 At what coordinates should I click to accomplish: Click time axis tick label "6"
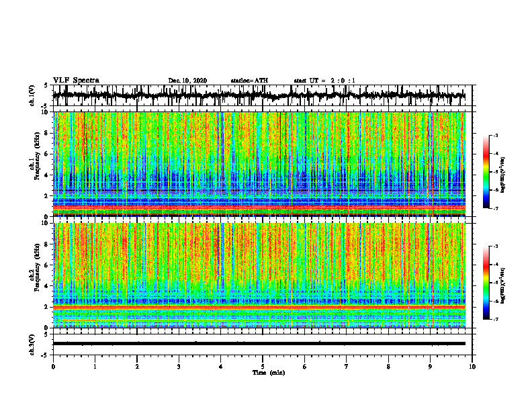point(305,367)
